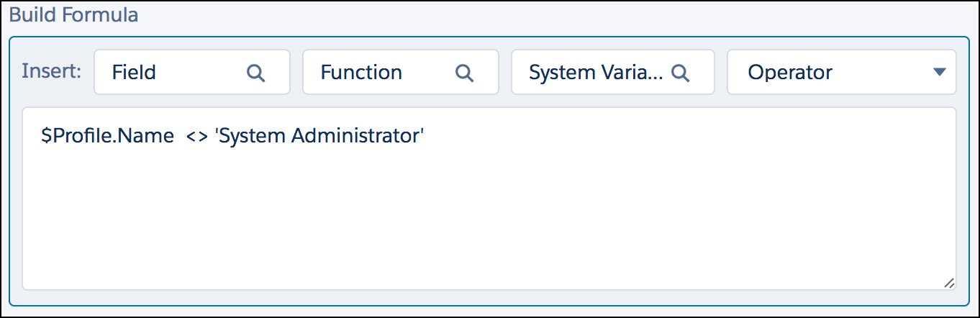Click the magnifier icon in Field box
Image resolution: width=980 pixels, height=318 pixels.
tap(256, 73)
